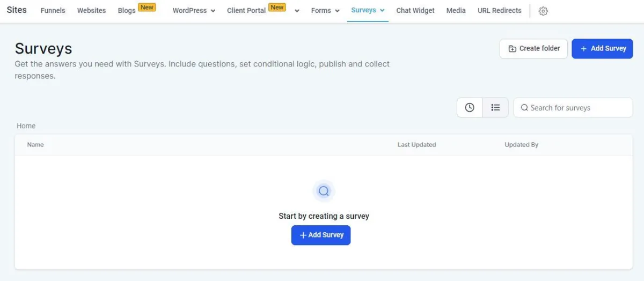Click the empty-state magnifier icon
Screen dimensions: 644x281
[x=324, y=191]
